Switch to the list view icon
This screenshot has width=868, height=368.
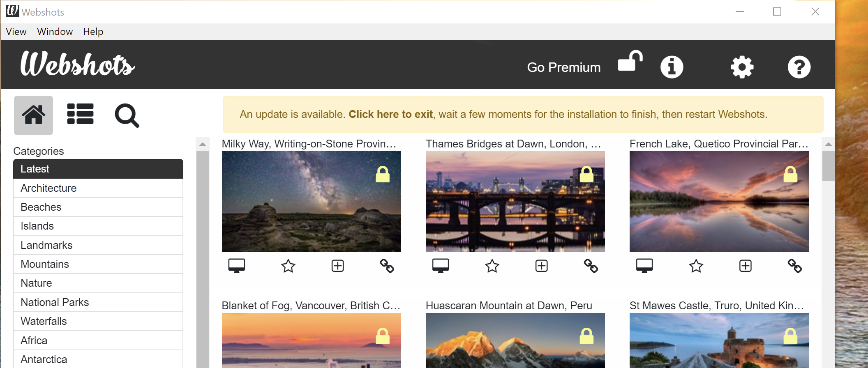pyautogui.click(x=80, y=114)
